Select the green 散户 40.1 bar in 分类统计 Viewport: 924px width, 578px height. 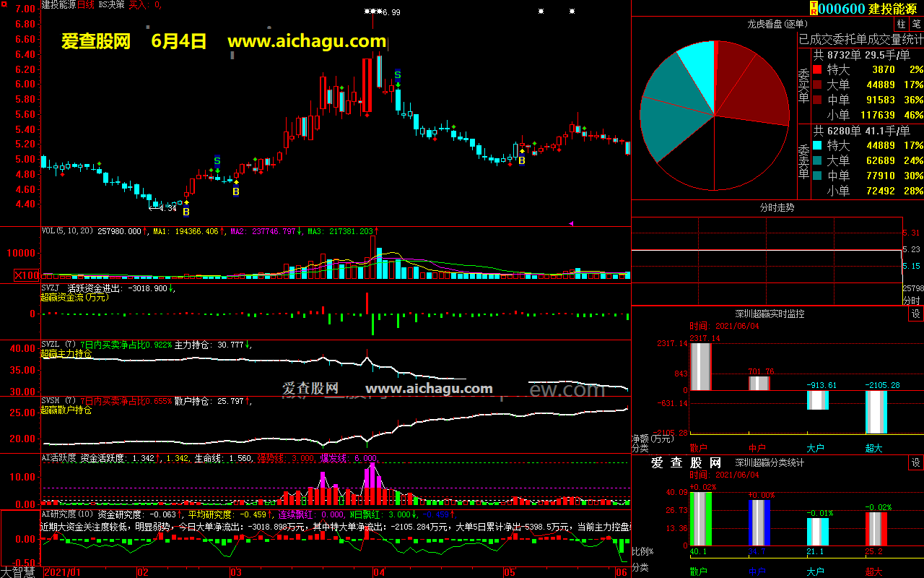700,519
